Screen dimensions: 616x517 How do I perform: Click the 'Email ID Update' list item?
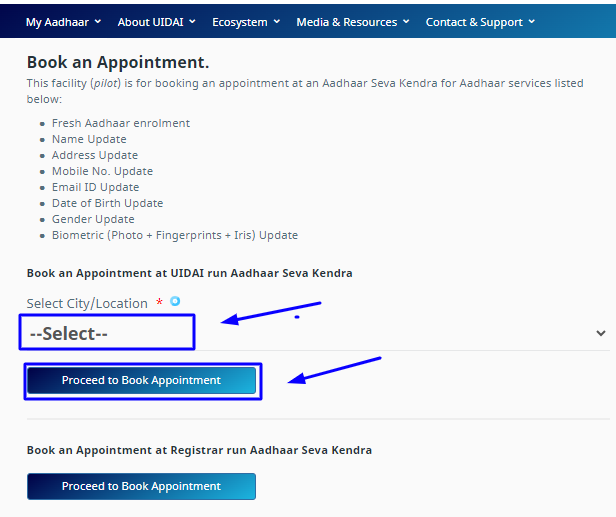95,187
